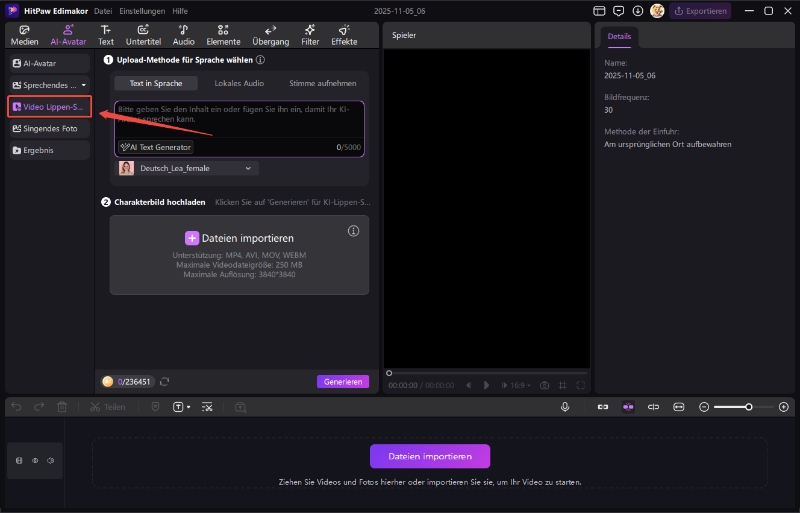Open the 16:9 aspect ratio dropdown
The width and height of the screenshot is (800, 513).
(x=516, y=385)
